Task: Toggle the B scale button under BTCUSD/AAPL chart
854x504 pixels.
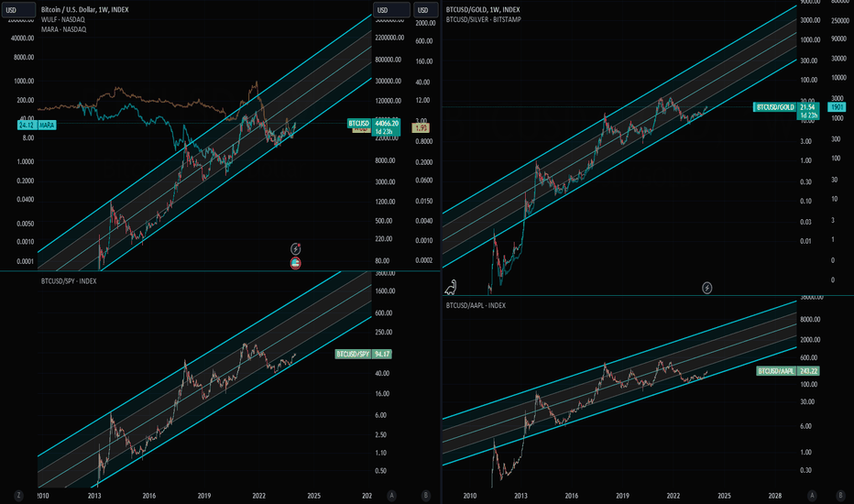Action: 840,495
